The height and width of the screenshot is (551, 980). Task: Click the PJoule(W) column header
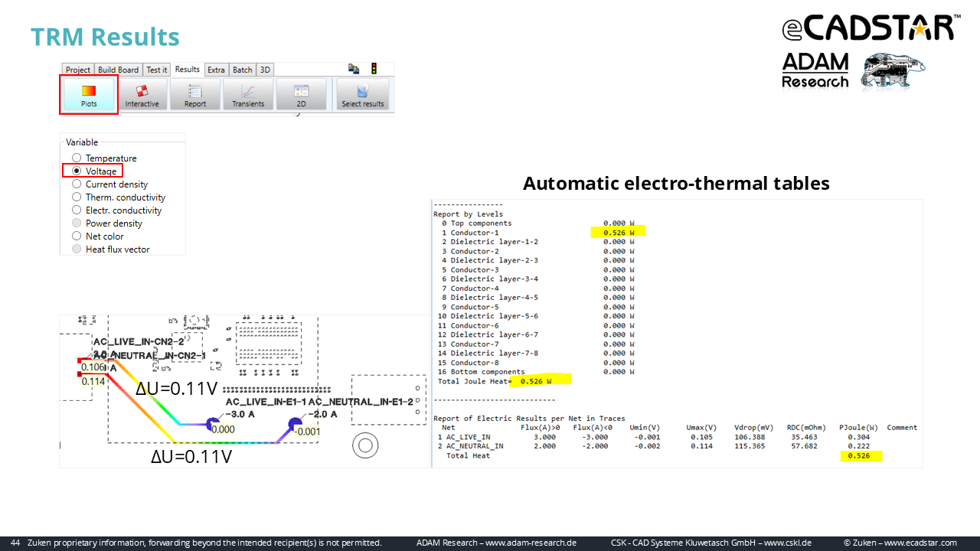[x=859, y=428]
